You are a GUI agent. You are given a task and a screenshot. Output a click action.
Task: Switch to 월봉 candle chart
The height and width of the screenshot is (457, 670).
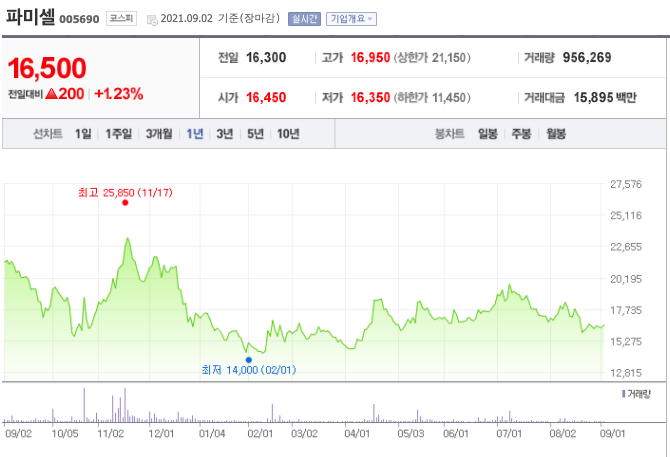coord(556,134)
